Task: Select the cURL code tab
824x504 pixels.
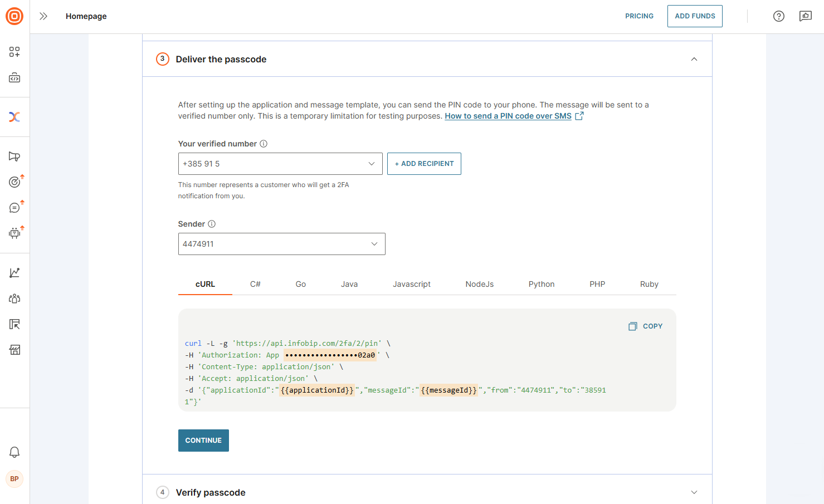Action: (x=205, y=284)
